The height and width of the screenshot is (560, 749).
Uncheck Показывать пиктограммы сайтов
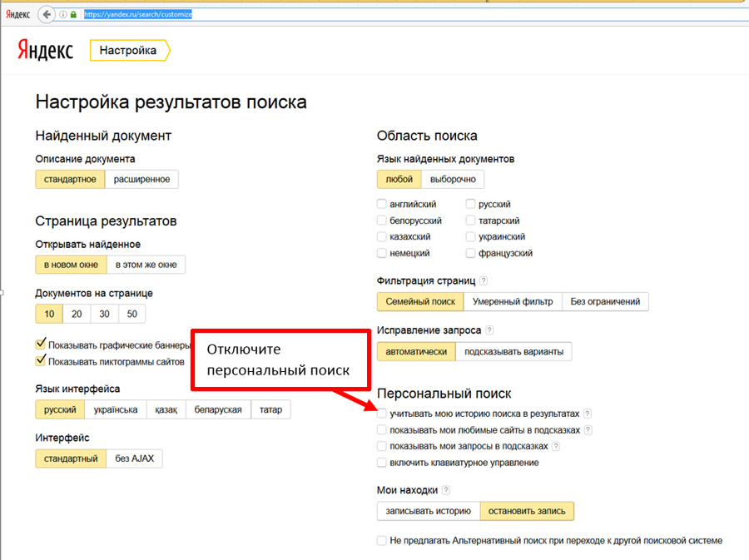coord(41,360)
